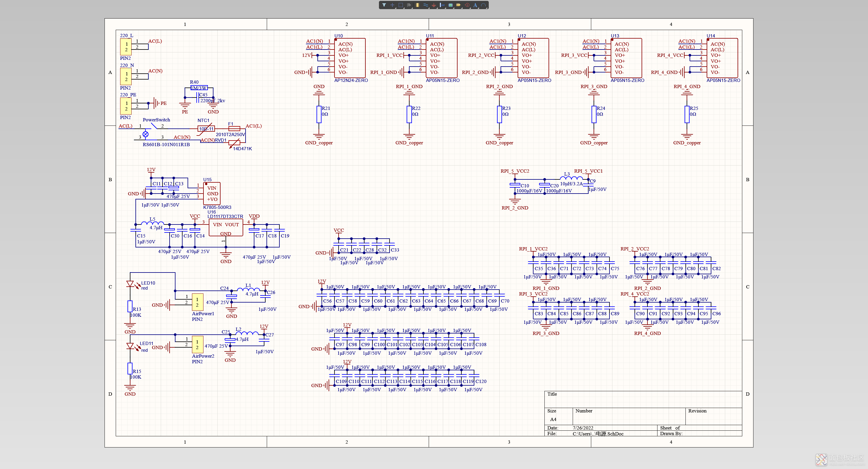The image size is (868, 469).
Task: Choose the Arc drawing tool
Action: tap(483, 5)
